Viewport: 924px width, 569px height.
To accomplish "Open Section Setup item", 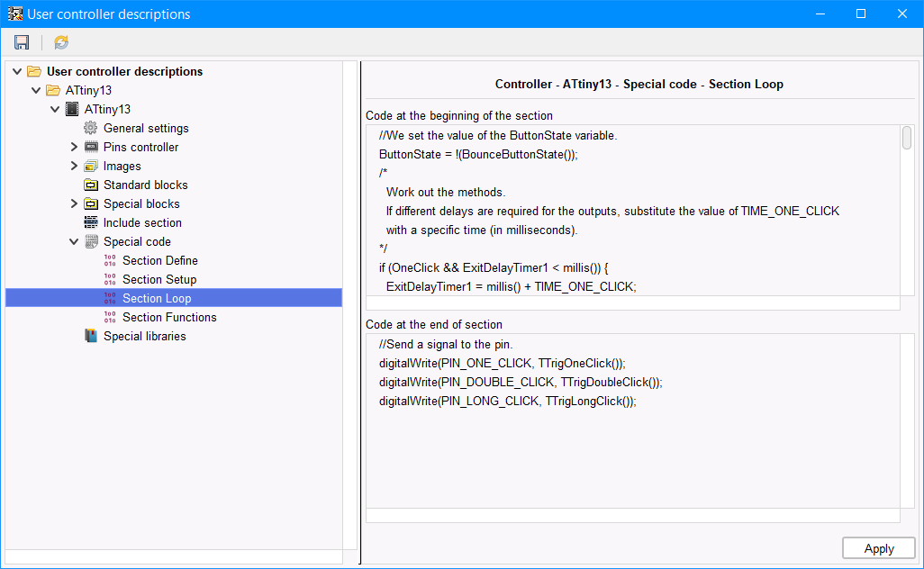I will (x=159, y=279).
